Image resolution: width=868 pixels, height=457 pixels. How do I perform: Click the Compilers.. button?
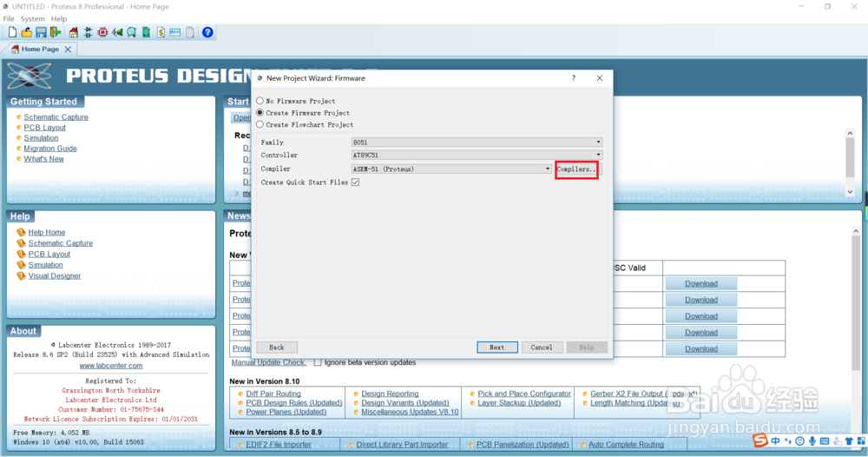point(576,169)
